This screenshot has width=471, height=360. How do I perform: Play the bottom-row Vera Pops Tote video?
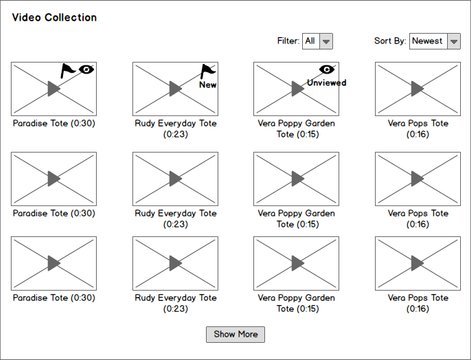417,263
